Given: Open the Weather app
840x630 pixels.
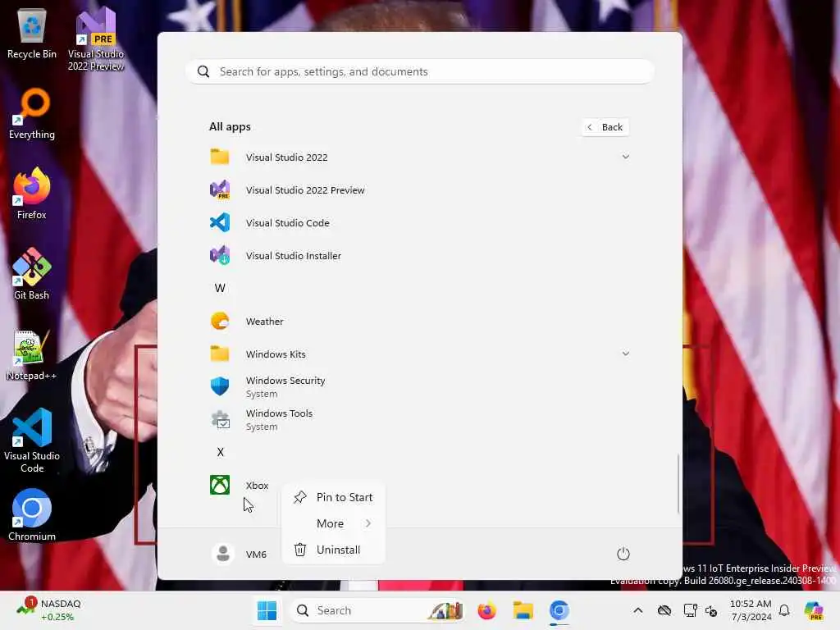Looking at the screenshot, I should pyautogui.click(x=419, y=322).
